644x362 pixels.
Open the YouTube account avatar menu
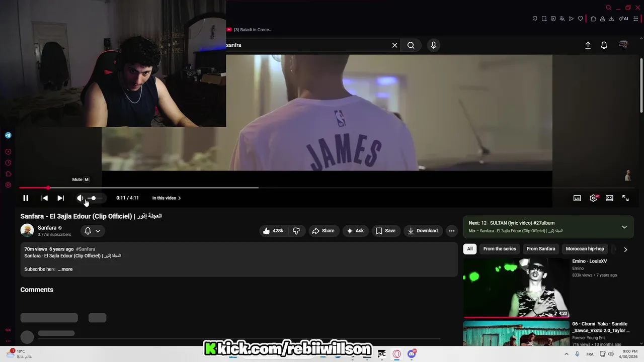[623, 45]
